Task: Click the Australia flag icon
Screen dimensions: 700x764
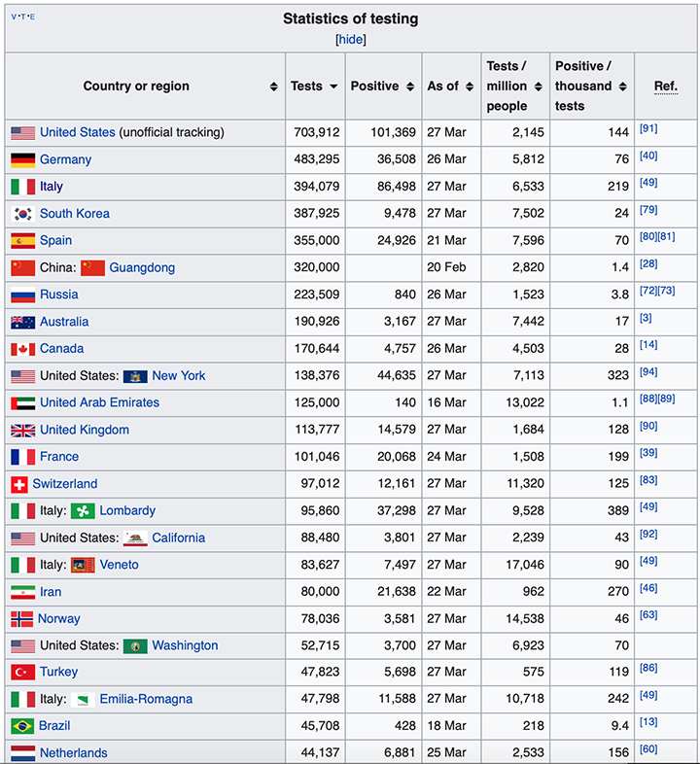Action: point(23,322)
